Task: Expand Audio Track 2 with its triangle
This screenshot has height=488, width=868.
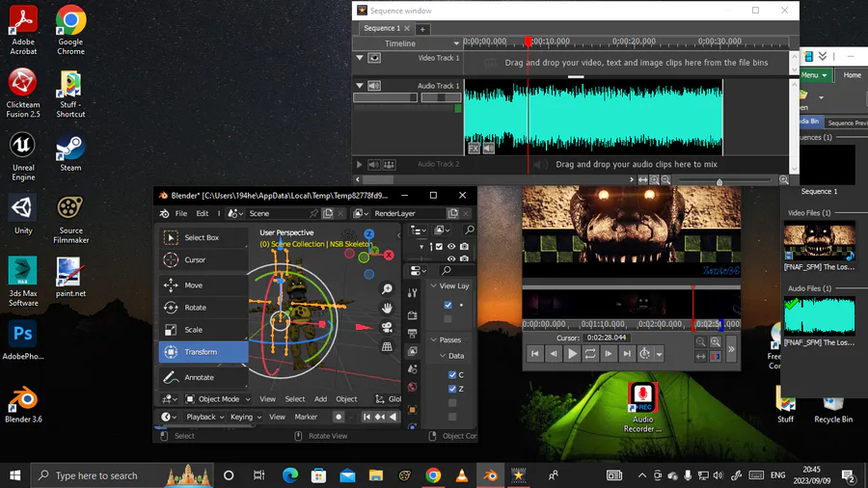Action: 360,164
